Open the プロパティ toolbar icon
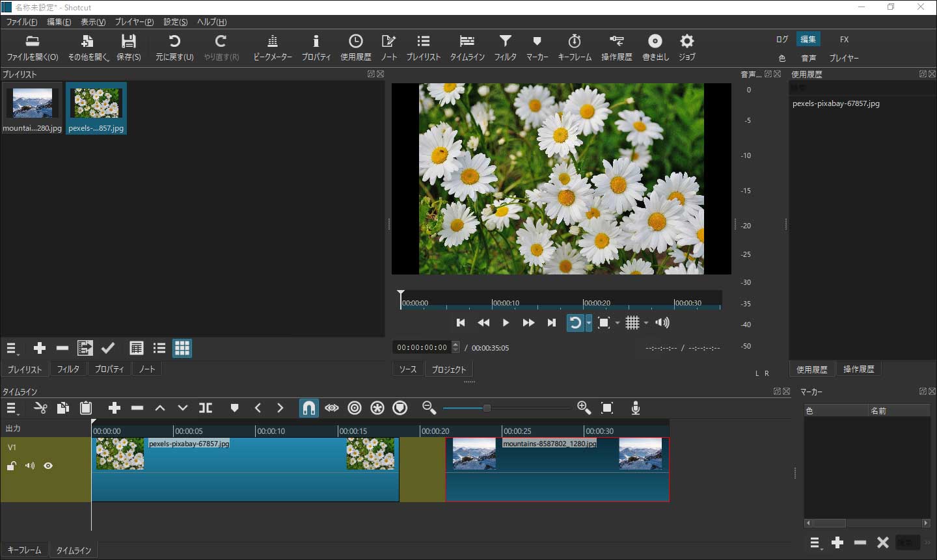This screenshot has width=937, height=560. [316, 48]
